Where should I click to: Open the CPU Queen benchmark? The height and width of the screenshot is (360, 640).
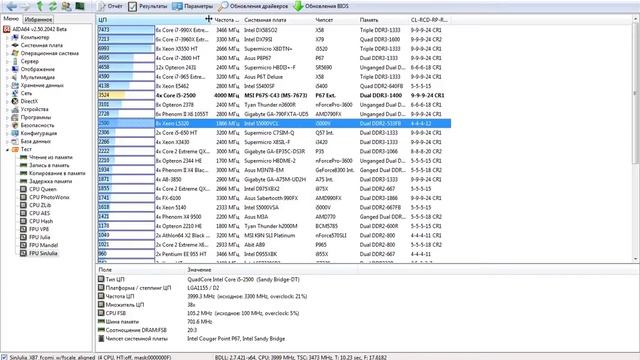(x=38, y=189)
